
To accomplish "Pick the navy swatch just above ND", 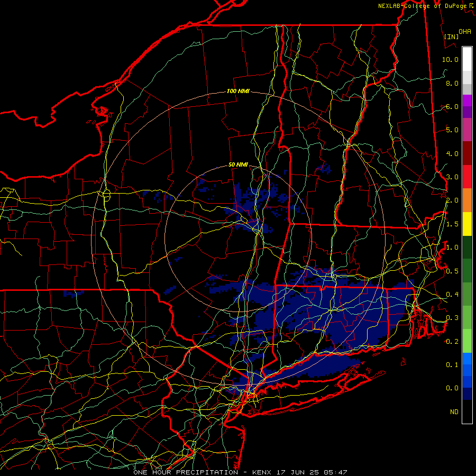I will [x=467, y=394].
